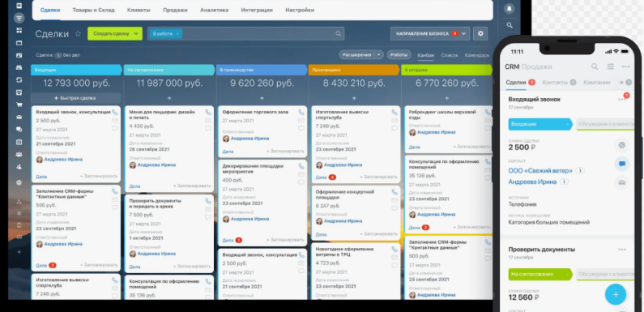Open three-dots menu of mobile 'Входящий звонок' deal
Image resolution: width=644 pixels, height=312 pixels.
pos(622,100)
